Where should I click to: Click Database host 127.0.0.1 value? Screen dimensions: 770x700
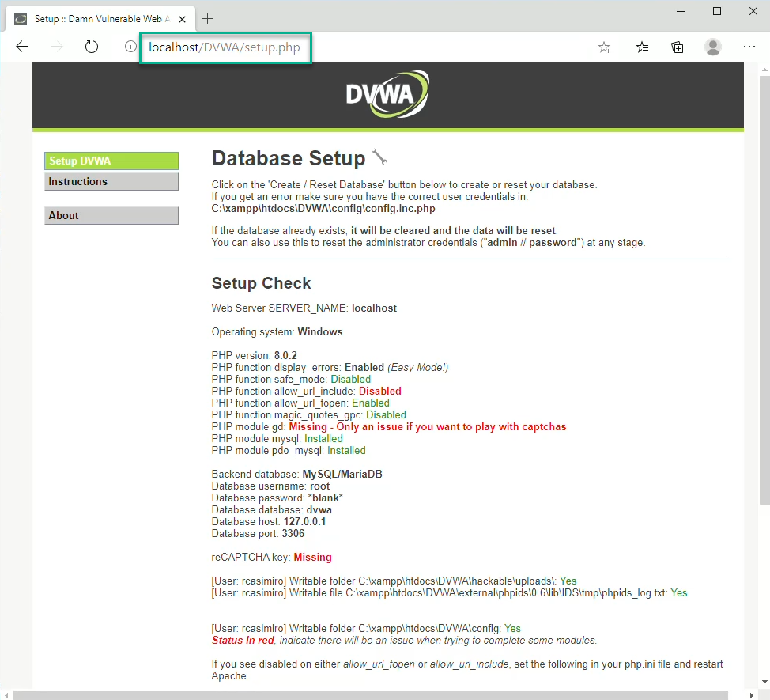pos(304,521)
